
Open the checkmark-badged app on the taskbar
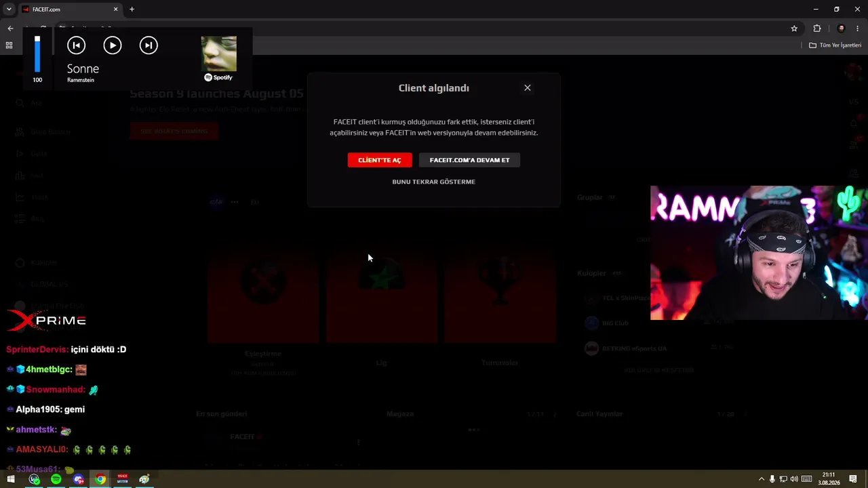34,479
